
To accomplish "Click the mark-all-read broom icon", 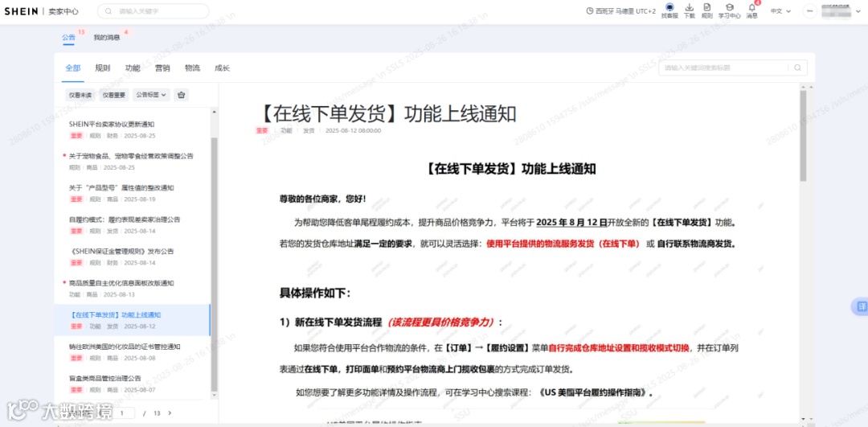I will [181, 95].
